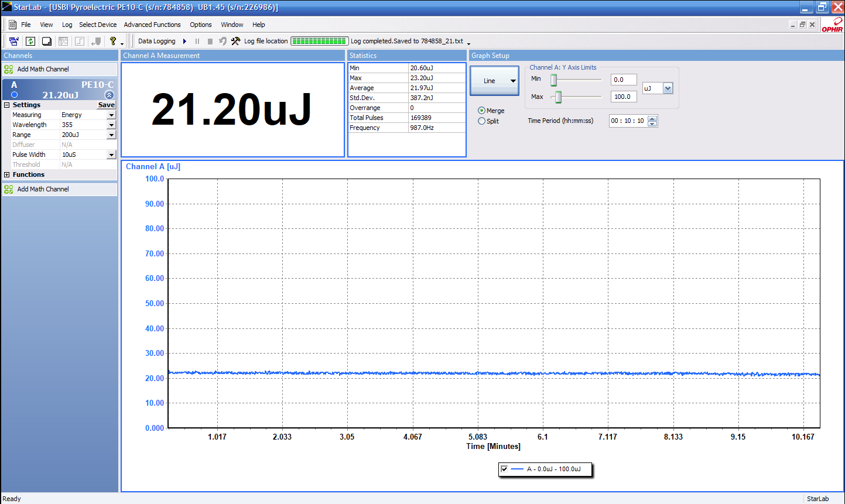Click the top Add Math Channel icon
The height and width of the screenshot is (504, 845).
[x=9, y=69]
